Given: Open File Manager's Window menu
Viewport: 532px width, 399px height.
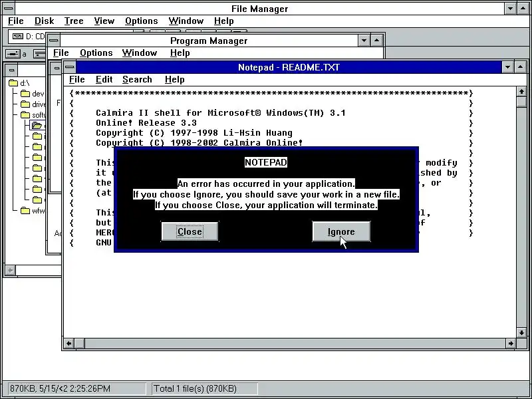Looking at the screenshot, I should point(186,21).
